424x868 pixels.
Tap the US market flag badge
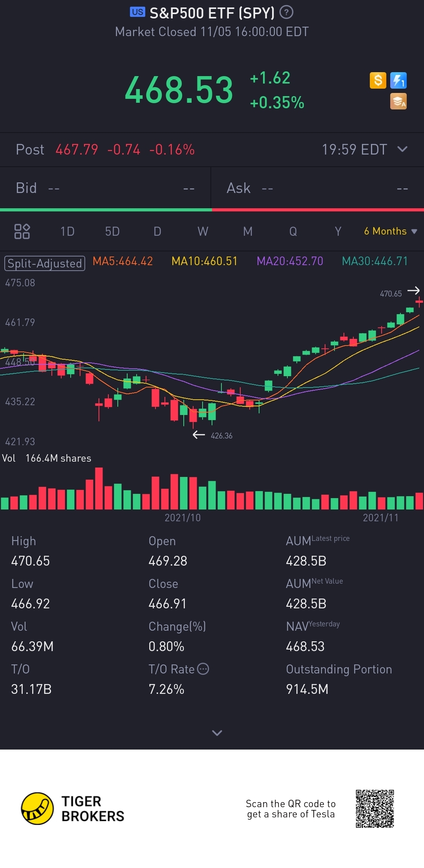click(x=137, y=12)
